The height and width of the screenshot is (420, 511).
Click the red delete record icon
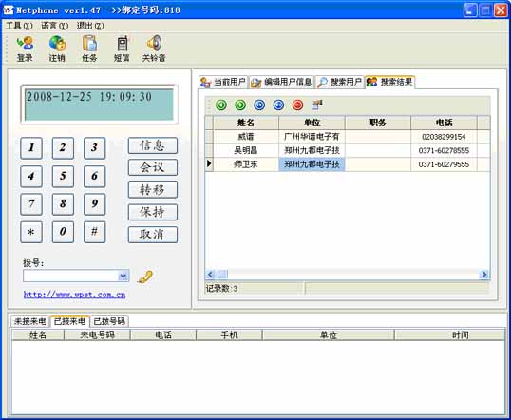(297, 105)
